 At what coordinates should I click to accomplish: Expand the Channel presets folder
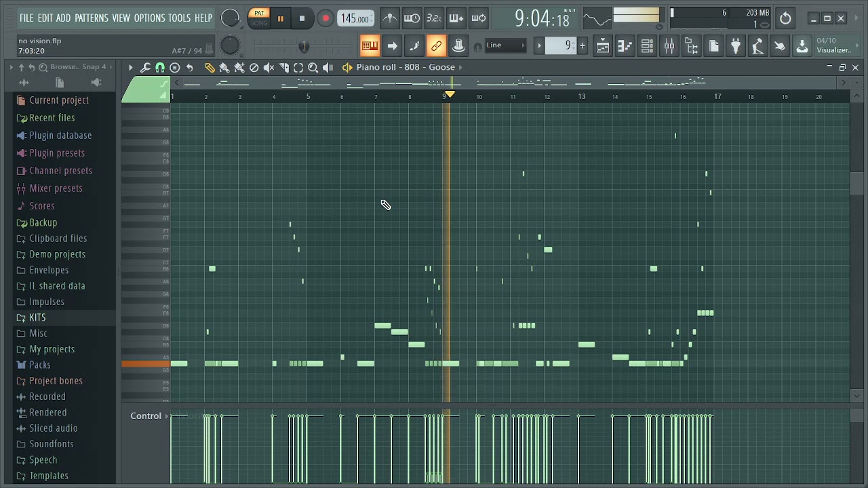click(x=61, y=171)
